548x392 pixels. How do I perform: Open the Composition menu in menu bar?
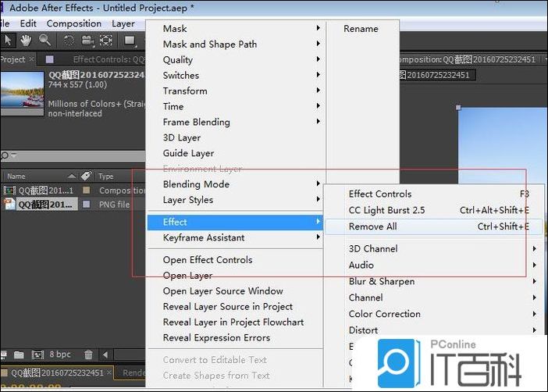[74, 23]
